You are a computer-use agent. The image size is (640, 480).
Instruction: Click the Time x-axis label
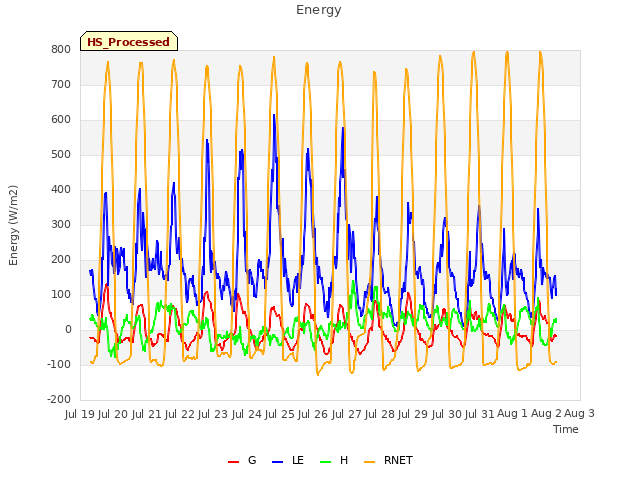coord(566,429)
